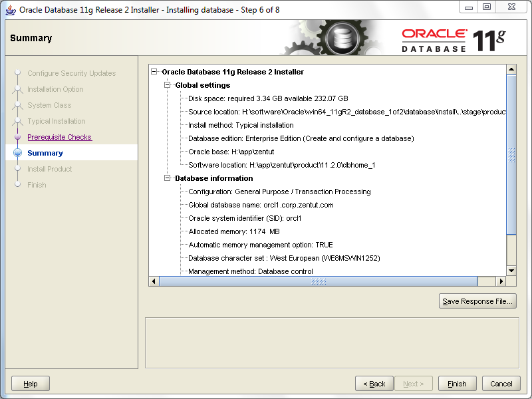Viewport: 532px width, 399px height.
Task: Minimize the installer window
Action: click(469, 7)
